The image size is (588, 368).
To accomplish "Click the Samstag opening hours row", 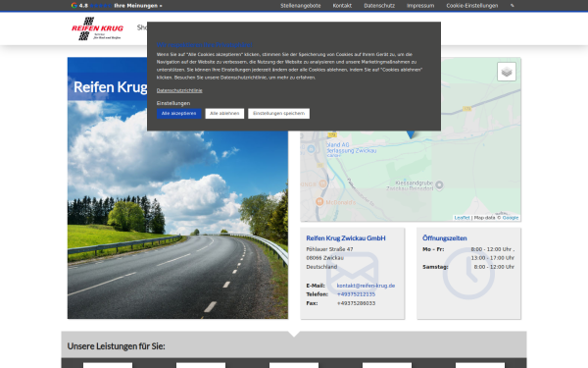I will click(x=468, y=267).
